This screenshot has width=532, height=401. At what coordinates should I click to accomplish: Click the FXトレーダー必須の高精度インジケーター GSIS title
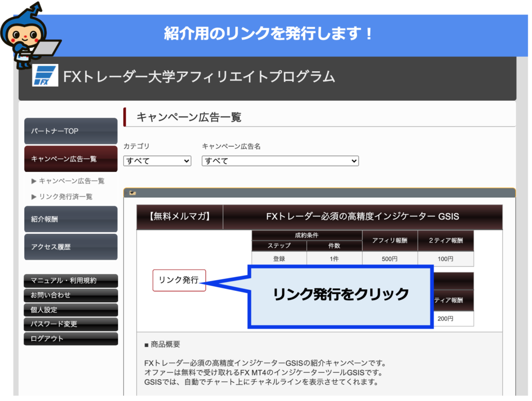[x=362, y=217]
